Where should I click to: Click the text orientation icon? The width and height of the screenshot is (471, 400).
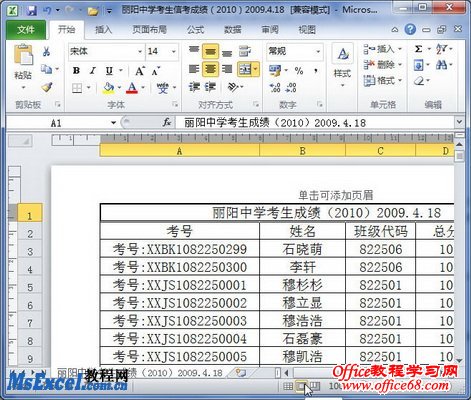click(233, 87)
